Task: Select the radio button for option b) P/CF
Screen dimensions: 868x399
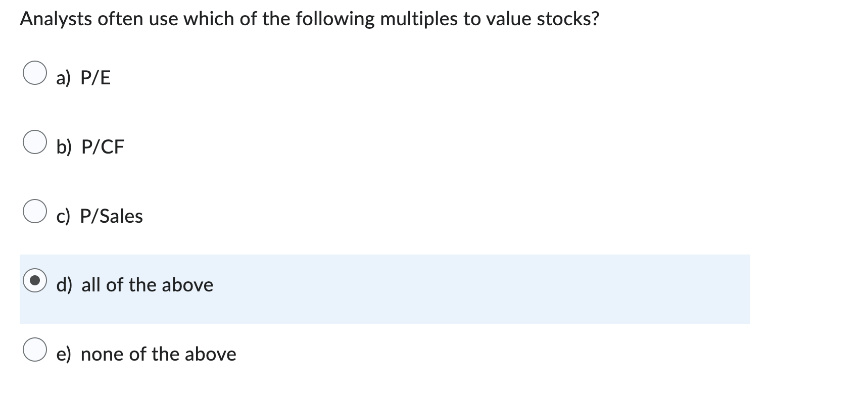Action: click(x=35, y=143)
